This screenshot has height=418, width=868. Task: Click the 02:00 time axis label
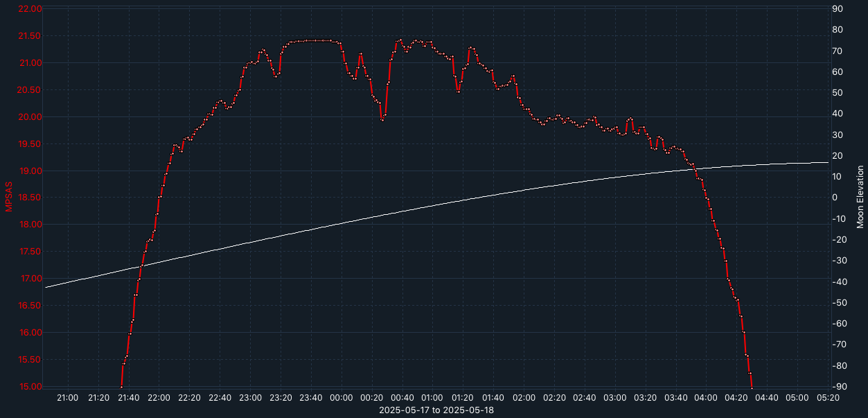[524, 398]
